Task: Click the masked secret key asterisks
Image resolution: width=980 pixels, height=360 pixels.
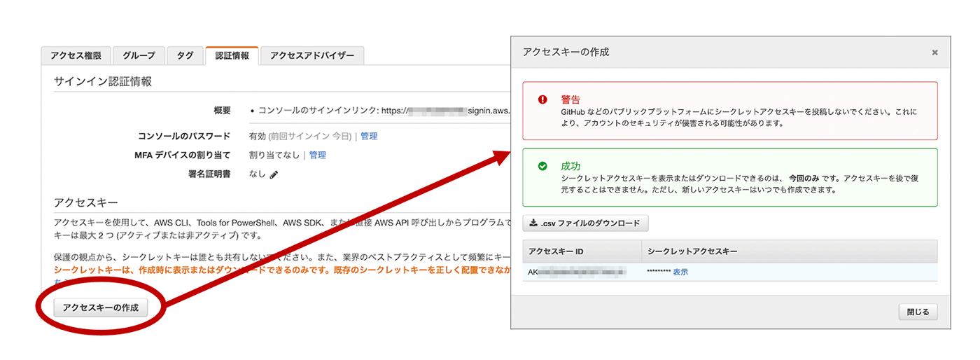Action: pyautogui.click(x=658, y=272)
